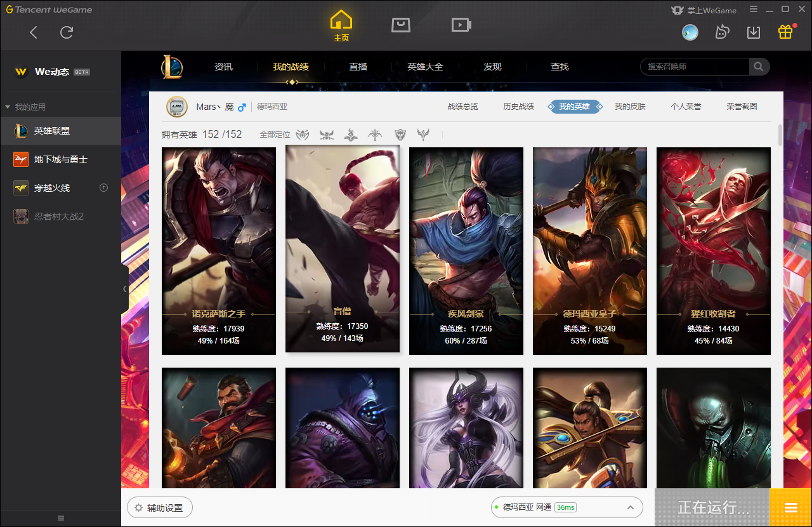Filter heroes by mage role icon
Screen dimensions: 812x527
click(351, 134)
